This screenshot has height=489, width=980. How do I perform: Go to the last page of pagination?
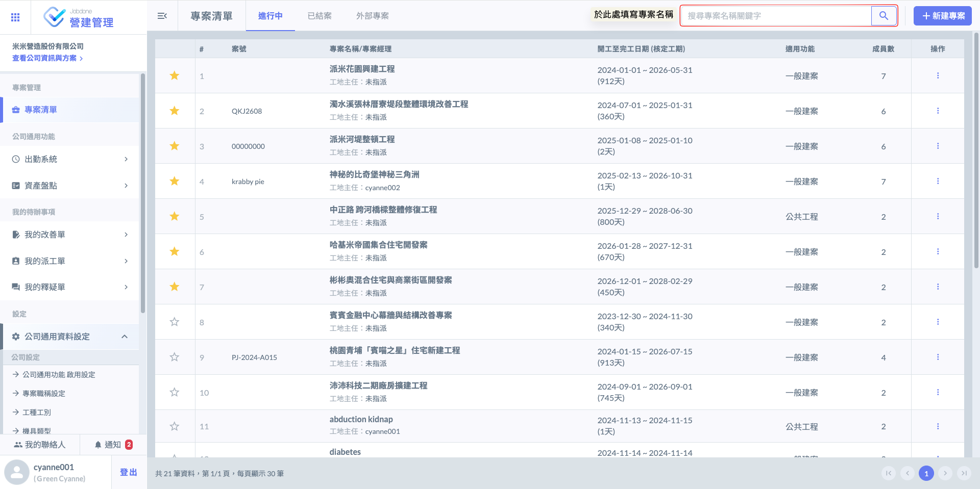coord(964,473)
